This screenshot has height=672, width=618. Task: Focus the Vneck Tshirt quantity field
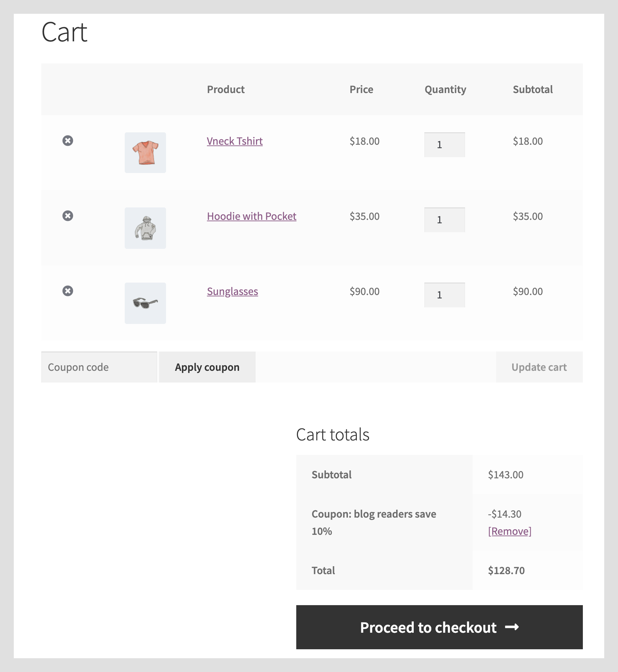[x=444, y=145]
